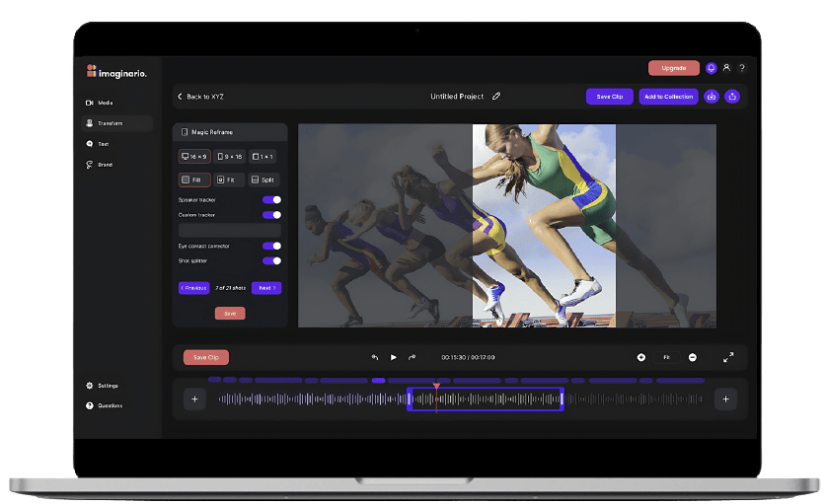Click the edit pencil next to Untitled Project
This screenshot has height=504, width=826.
(x=496, y=97)
